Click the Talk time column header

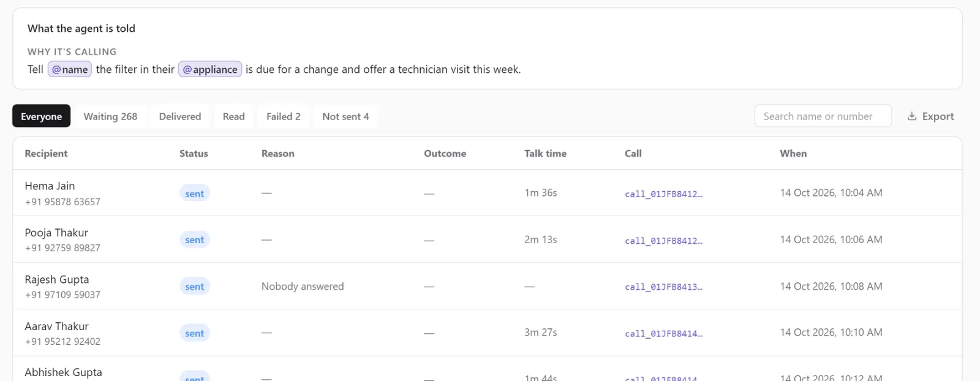(x=545, y=153)
